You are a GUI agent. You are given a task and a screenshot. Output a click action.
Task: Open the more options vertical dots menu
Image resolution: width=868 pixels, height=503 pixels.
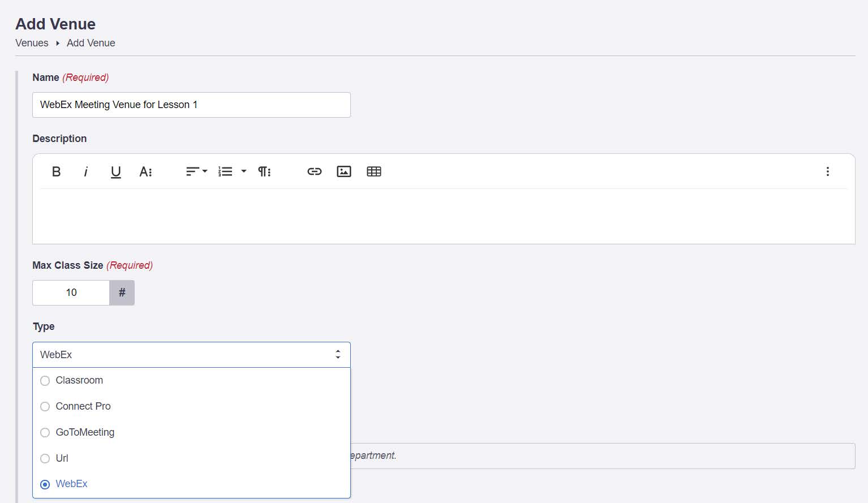(x=827, y=171)
